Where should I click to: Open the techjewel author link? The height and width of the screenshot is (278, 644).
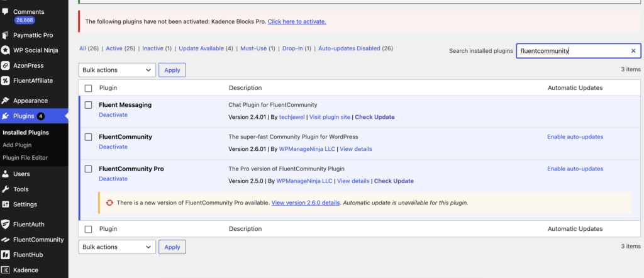(x=292, y=117)
